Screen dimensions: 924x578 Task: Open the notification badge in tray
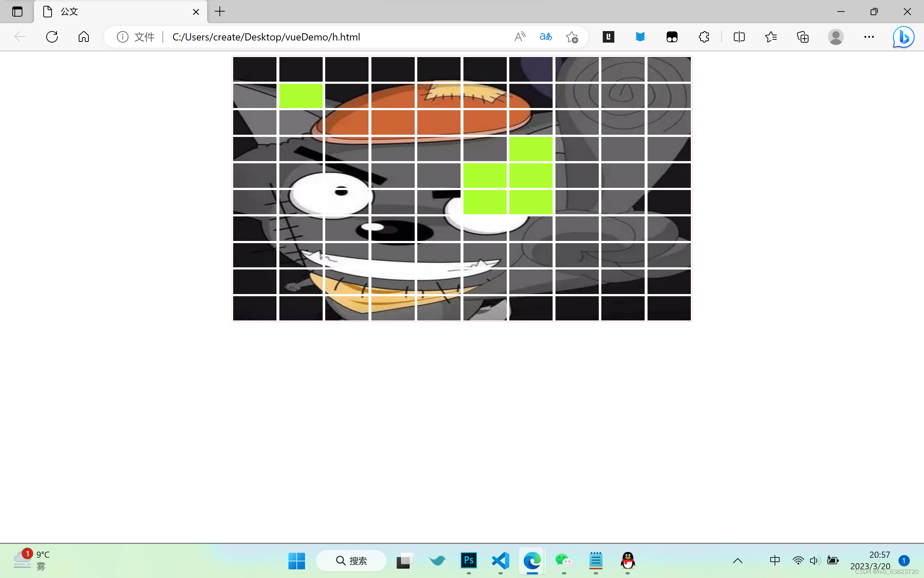tap(904, 561)
